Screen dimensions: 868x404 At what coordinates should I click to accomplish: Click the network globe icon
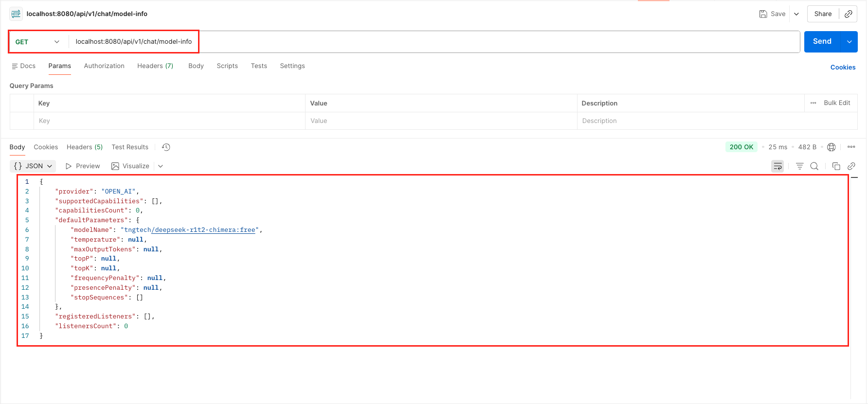[832, 147]
